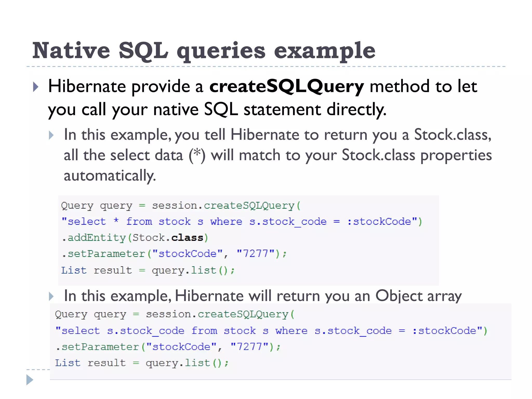Click the slide title 'Native SQL queries example'
Viewport: 532px width, 399px height.
click(x=204, y=50)
